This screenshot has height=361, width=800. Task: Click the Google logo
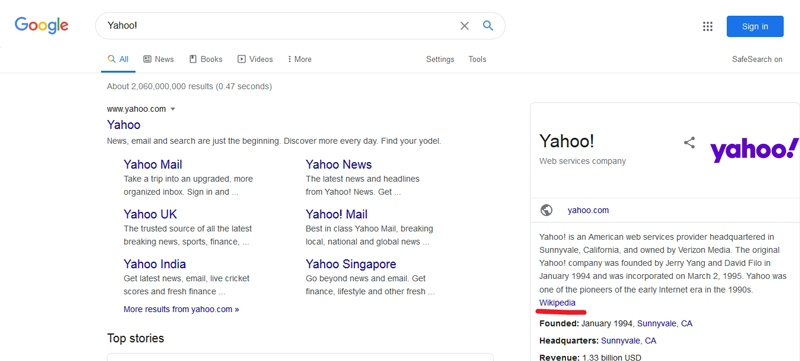coord(41,25)
